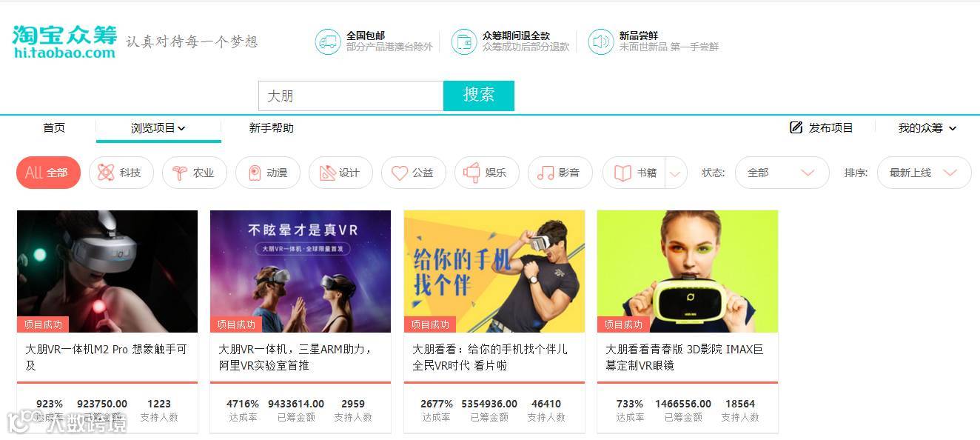Select the 公益 heart category icon
The image size is (980, 440).
pyautogui.click(x=400, y=173)
